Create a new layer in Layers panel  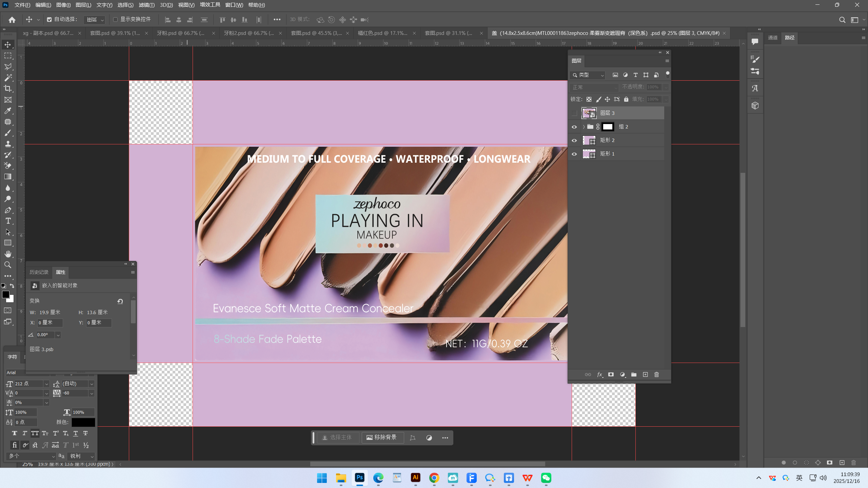(x=645, y=374)
